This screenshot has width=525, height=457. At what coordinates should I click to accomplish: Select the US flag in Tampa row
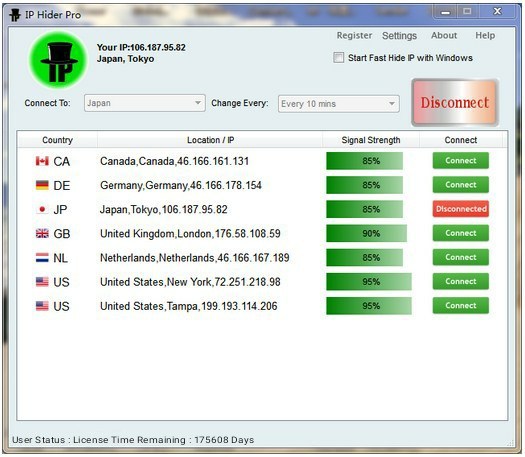(x=42, y=306)
